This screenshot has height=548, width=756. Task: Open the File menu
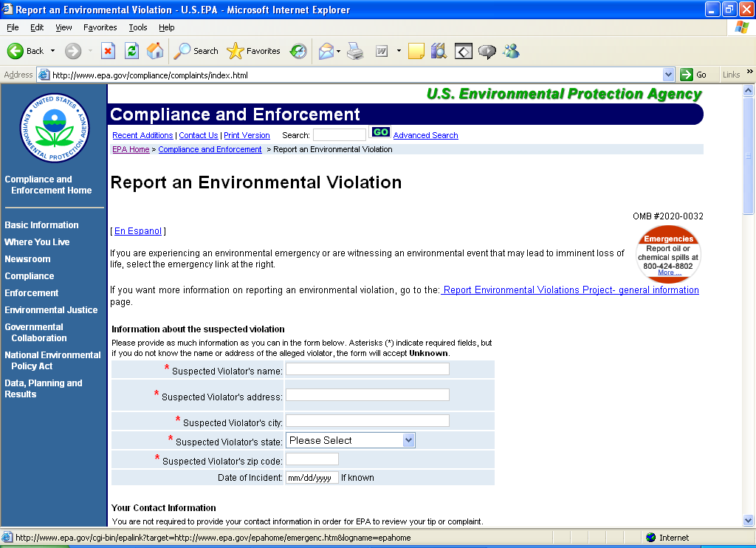coord(13,27)
